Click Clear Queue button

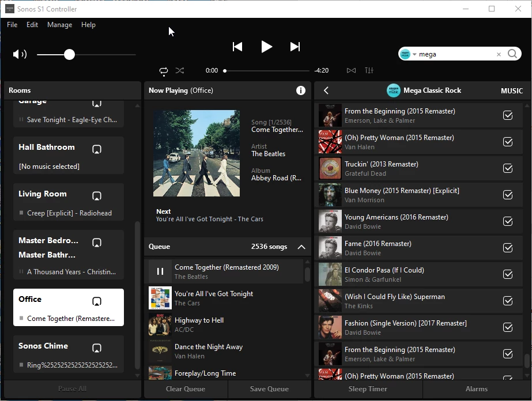click(186, 389)
